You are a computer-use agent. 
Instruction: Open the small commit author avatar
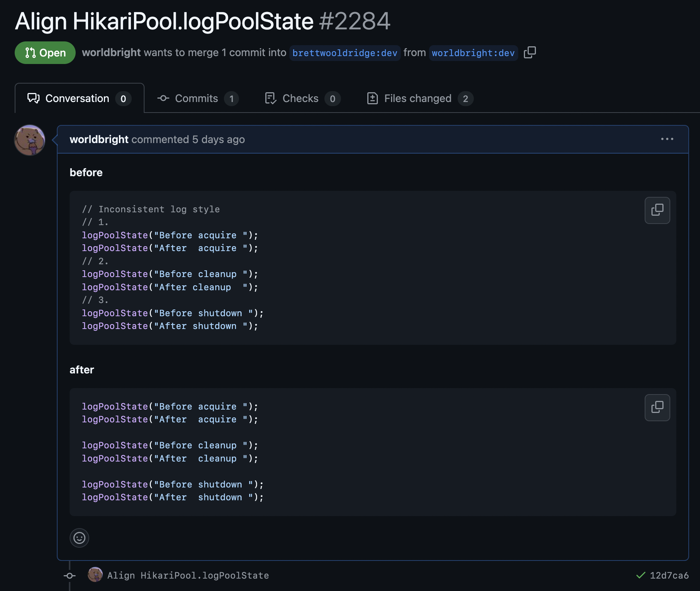[x=95, y=574]
